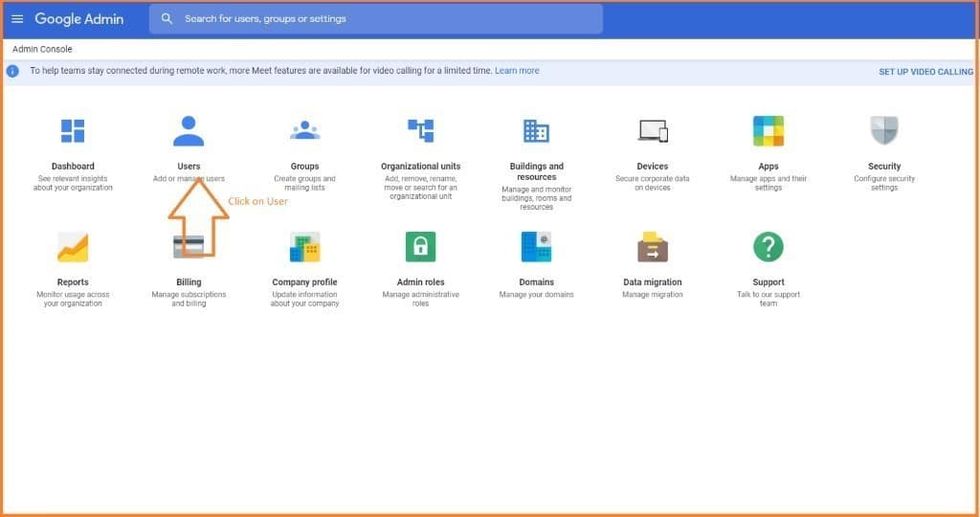Launch the Apps icon
The width and height of the screenshot is (980, 517).
tap(768, 131)
